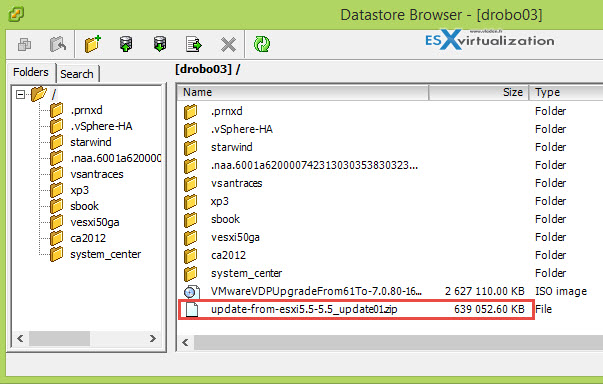Click the create new folder toolbar icon
Image resolution: width=603 pixels, height=384 pixels.
pos(93,44)
